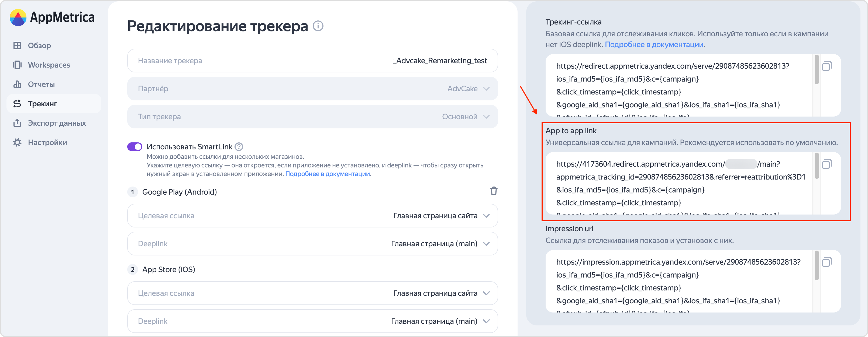Click the App to app link heading
The width and height of the screenshot is (868, 337).
coord(571,131)
